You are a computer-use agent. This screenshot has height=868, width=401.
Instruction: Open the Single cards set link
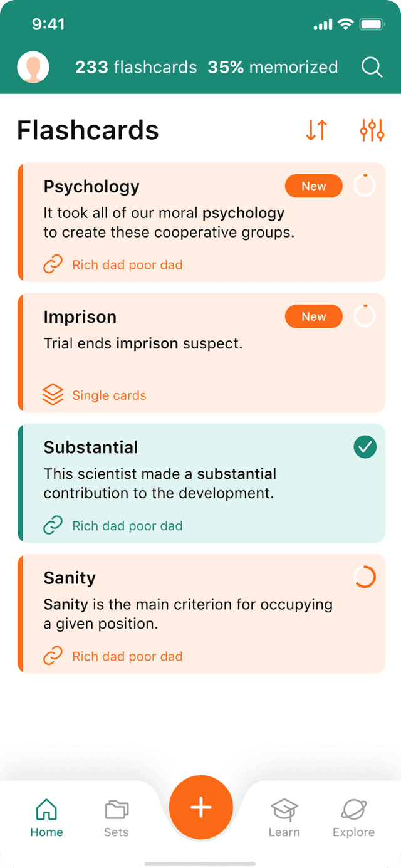109,395
